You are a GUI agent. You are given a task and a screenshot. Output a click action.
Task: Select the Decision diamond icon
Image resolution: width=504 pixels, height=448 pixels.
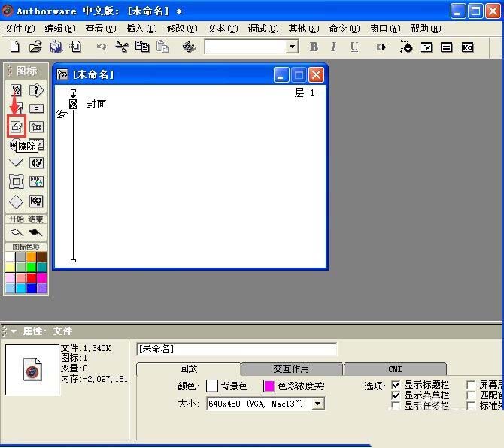coord(16,201)
